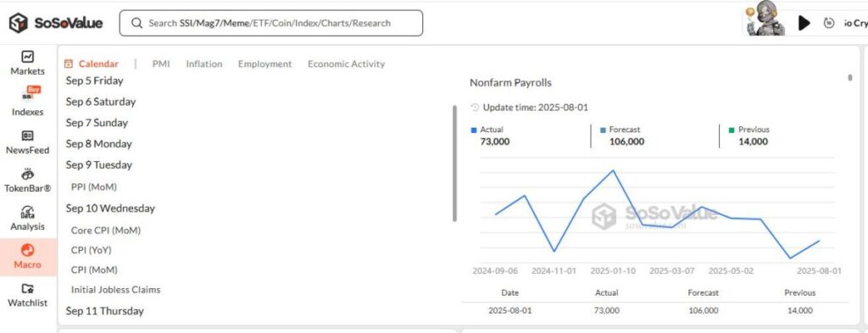Open the TokenBar sidebar icon
868x333 pixels.
click(27, 175)
